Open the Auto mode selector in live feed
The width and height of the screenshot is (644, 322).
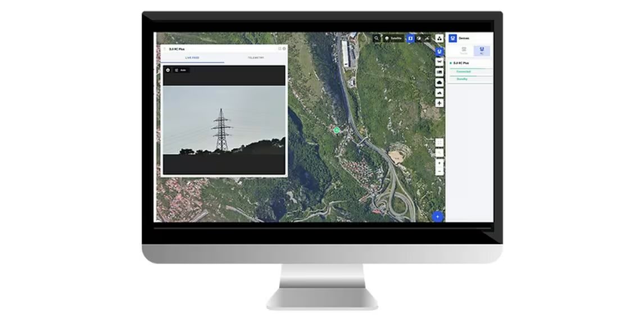pos(181,70)
